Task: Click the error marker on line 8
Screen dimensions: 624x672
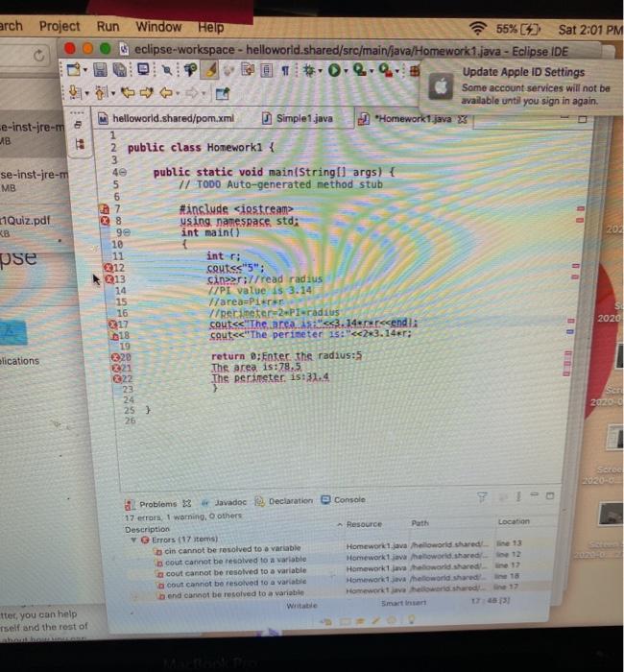Action: click(105, 221)
